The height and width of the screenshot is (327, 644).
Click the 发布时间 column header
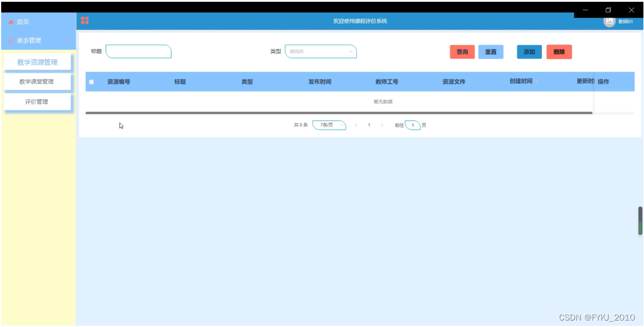320,82
